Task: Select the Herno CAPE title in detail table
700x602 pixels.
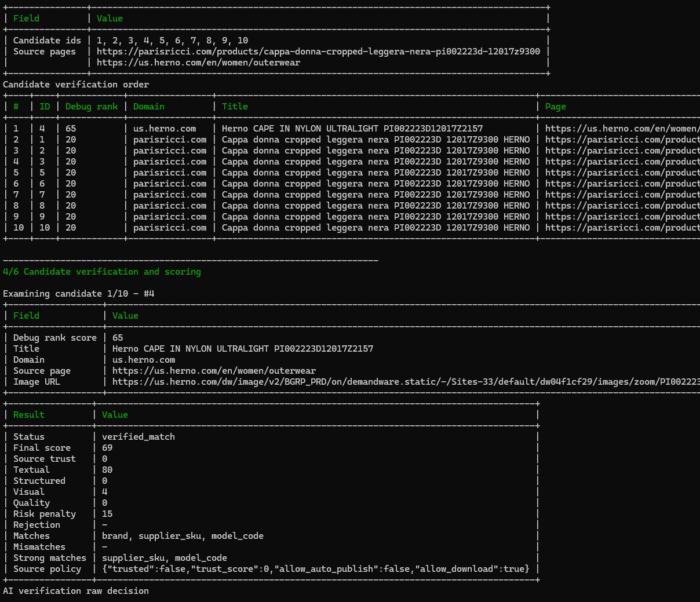Action: coord(243,349)
